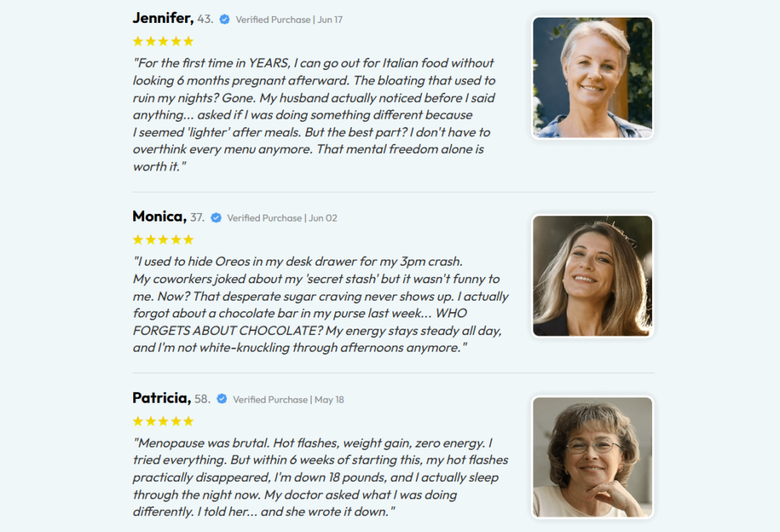The height and width of the screenshot is (532, 780).
Task: Click 'Verified Purchase | Jun 17' label
Action: coord(289,20)
